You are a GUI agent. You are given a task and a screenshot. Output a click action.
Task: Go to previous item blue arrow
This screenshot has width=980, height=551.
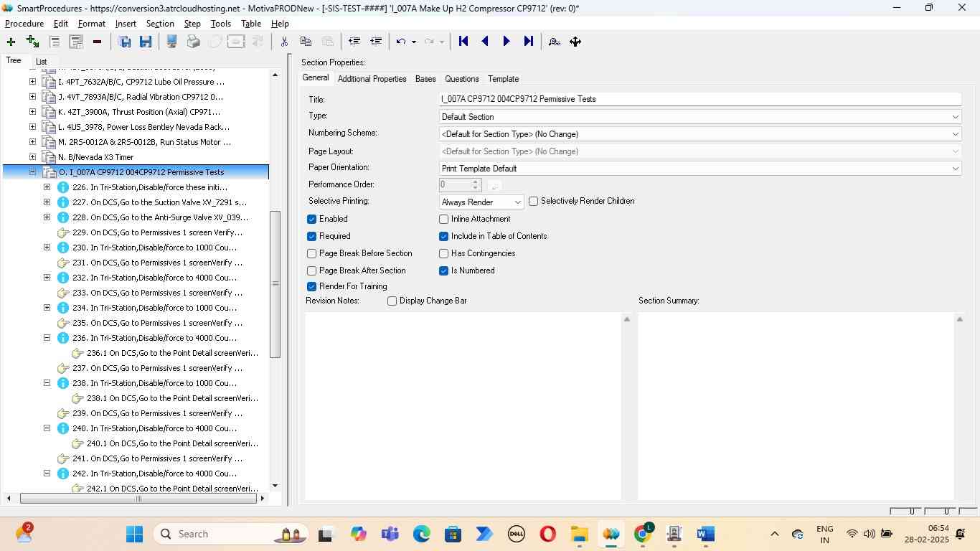pos(485,42)
